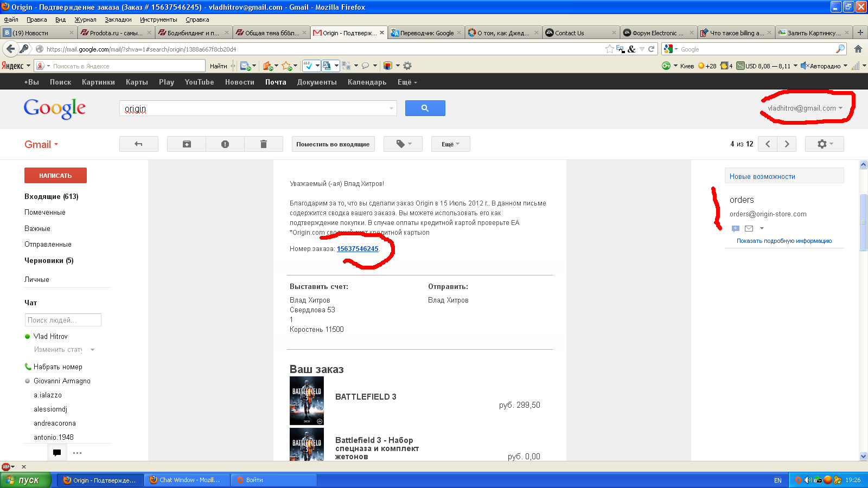Click the bookmark star in address bar
Screen dimensions: 868x488
click(610, 49)
